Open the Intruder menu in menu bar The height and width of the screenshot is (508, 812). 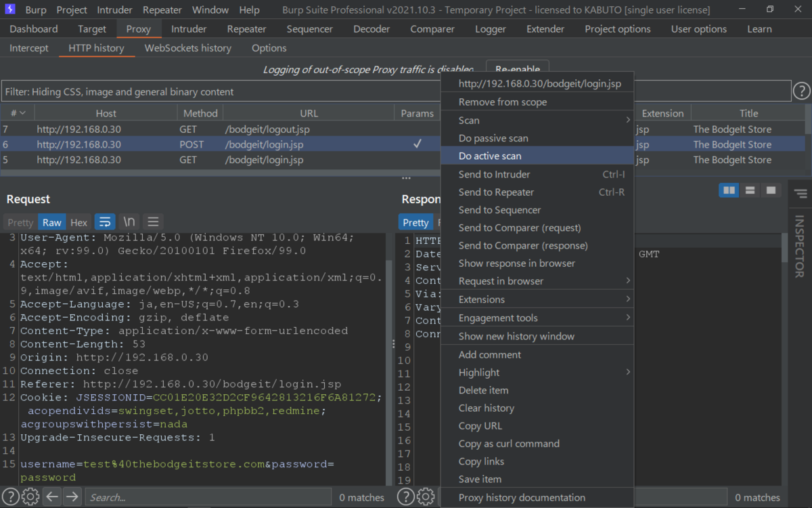[x=115, y=10]
